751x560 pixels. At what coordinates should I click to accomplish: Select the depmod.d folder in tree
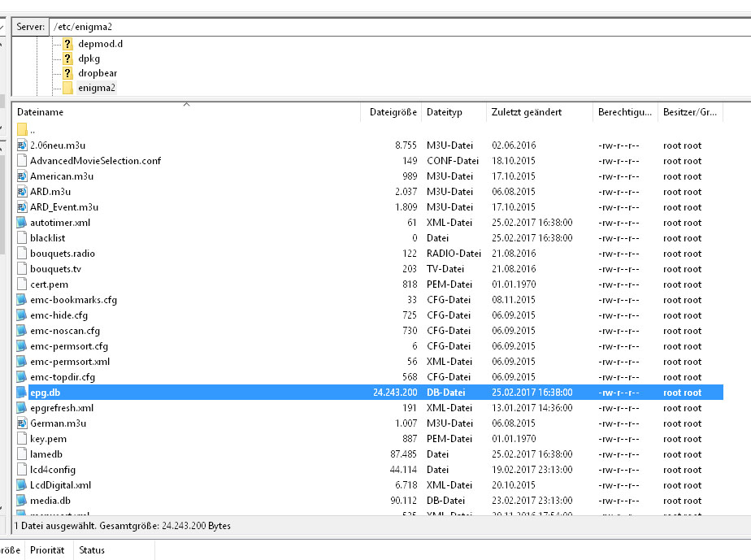(x=100, y=44)
